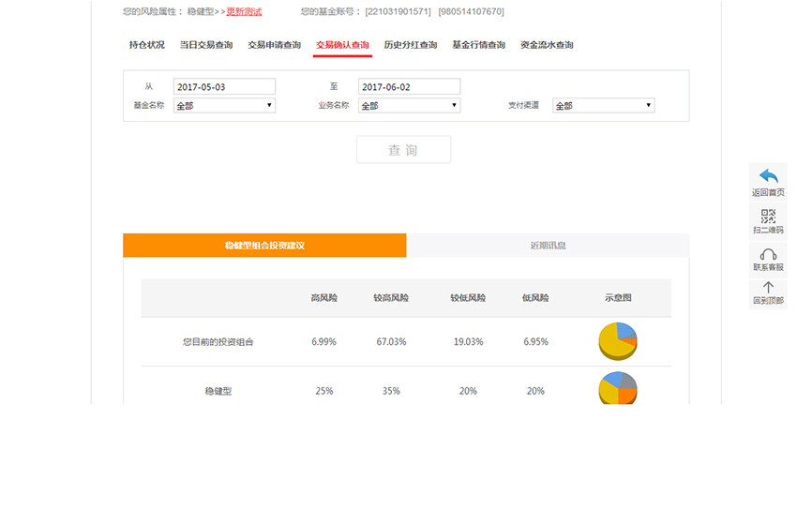Click pie chart in 稳健型 row
The height and width of the screenshot is (509, 812).
pyautogui.click(x=618, y=389)
